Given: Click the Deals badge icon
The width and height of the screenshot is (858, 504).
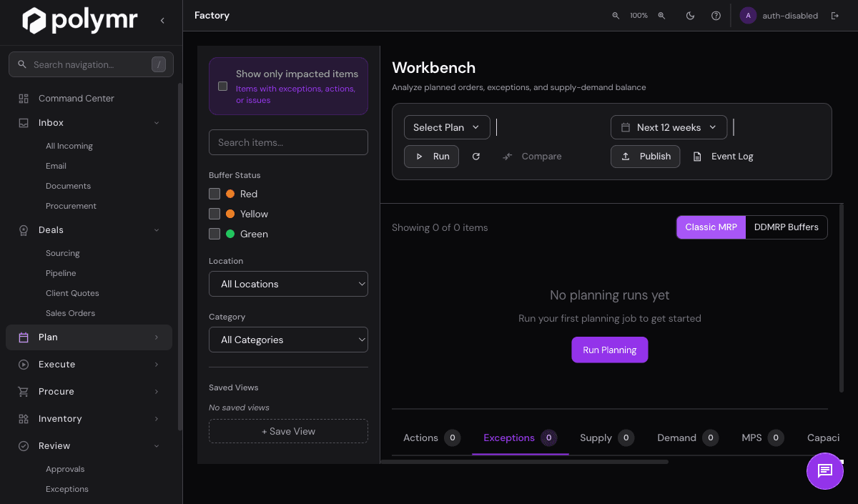Looking at the screenshot, I should [x=24, y=230].
